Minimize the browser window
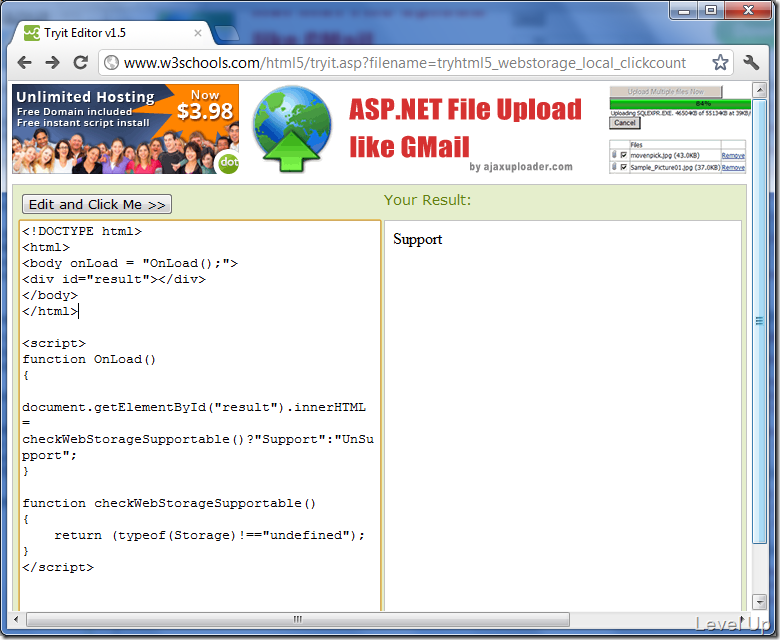 point(684,10)
